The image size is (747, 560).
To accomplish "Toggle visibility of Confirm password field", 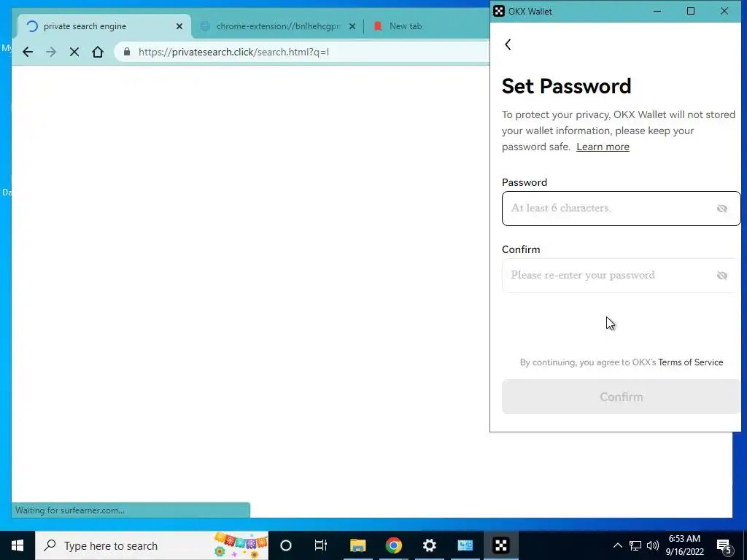I will 721,275.
